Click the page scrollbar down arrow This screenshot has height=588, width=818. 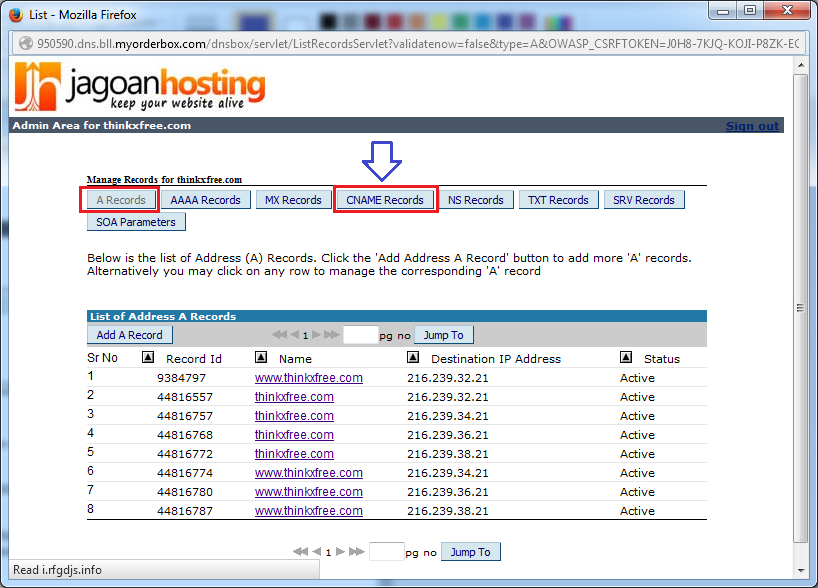pyautogui.click(x=801, y=571)
